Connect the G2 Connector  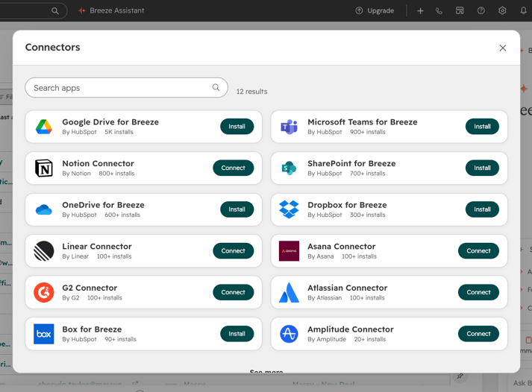point(233,292)
